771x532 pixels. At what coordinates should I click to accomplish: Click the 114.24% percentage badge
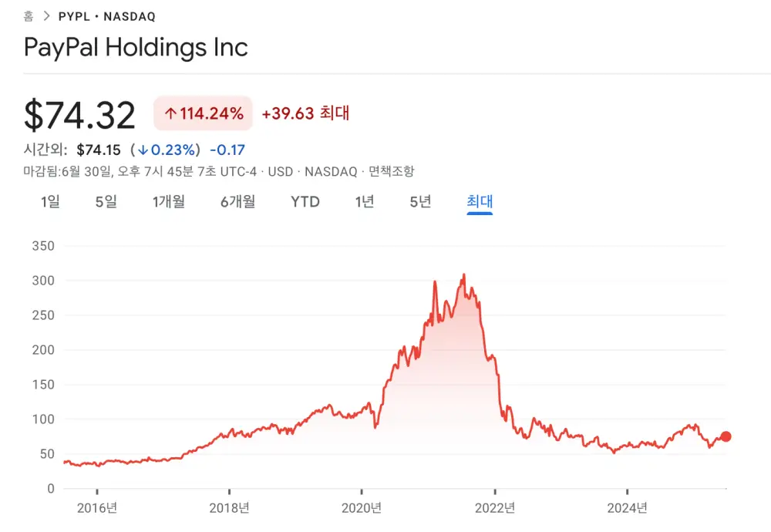[x=203, y=113]
